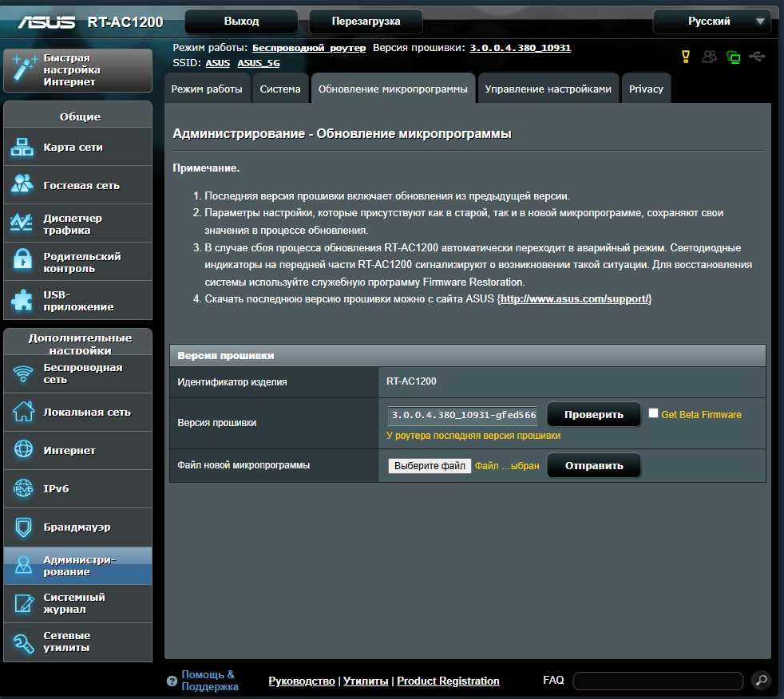Switch to the Система tab
784x699 pixels.
click(x=280, y=89)
